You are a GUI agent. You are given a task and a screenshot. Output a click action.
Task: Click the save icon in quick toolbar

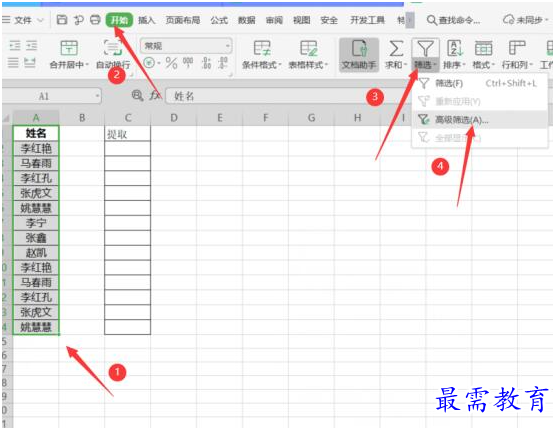click(62, 20)
